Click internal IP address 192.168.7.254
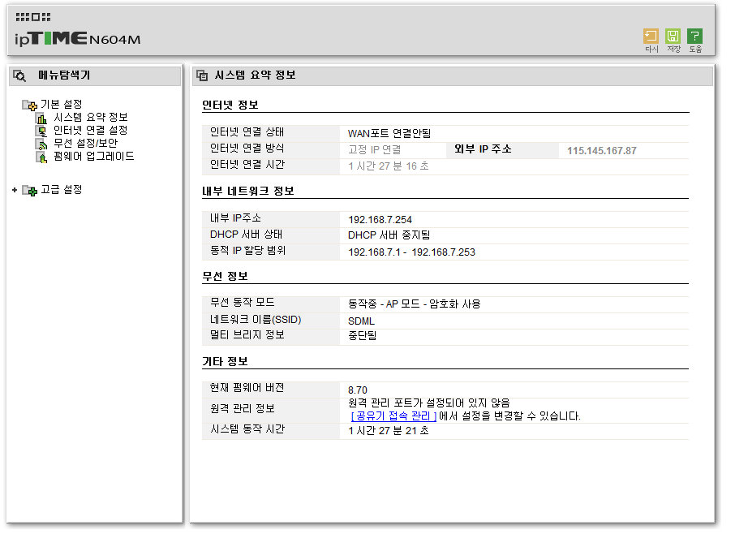This screenshot has width=748, height=560. tap(380, 220)
